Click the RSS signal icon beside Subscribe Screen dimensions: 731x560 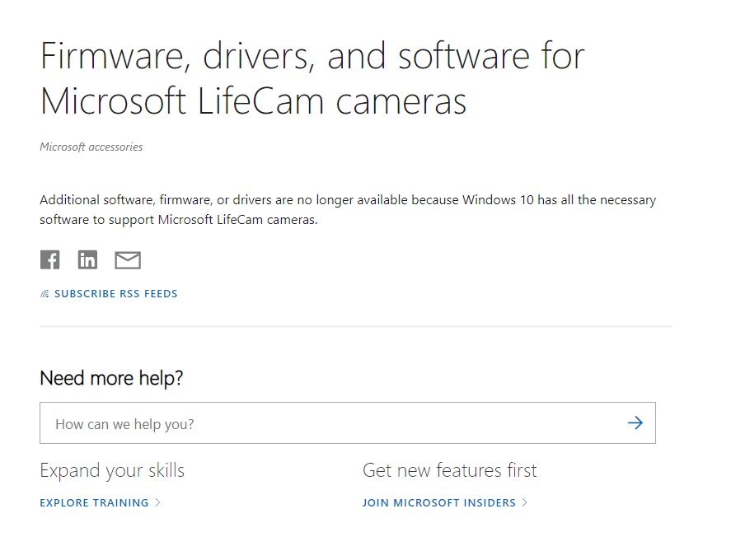[45, 293]
